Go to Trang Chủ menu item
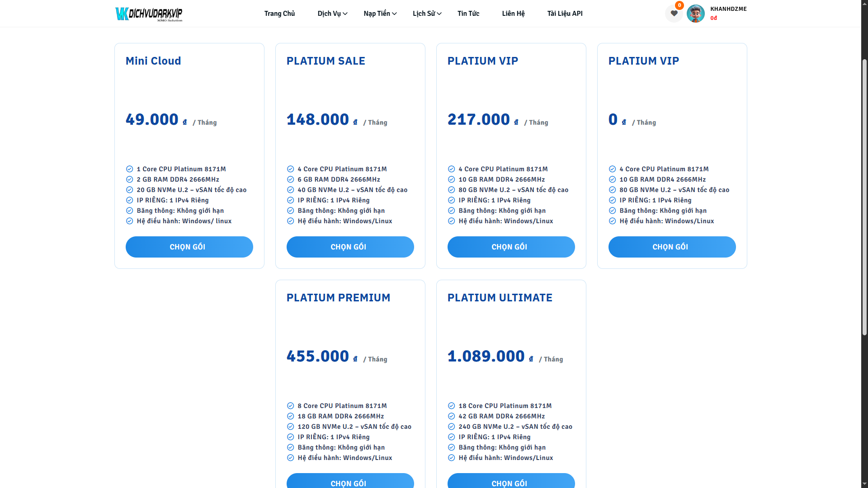The width and height of the screenshot is (868, 488). (279, 14)
